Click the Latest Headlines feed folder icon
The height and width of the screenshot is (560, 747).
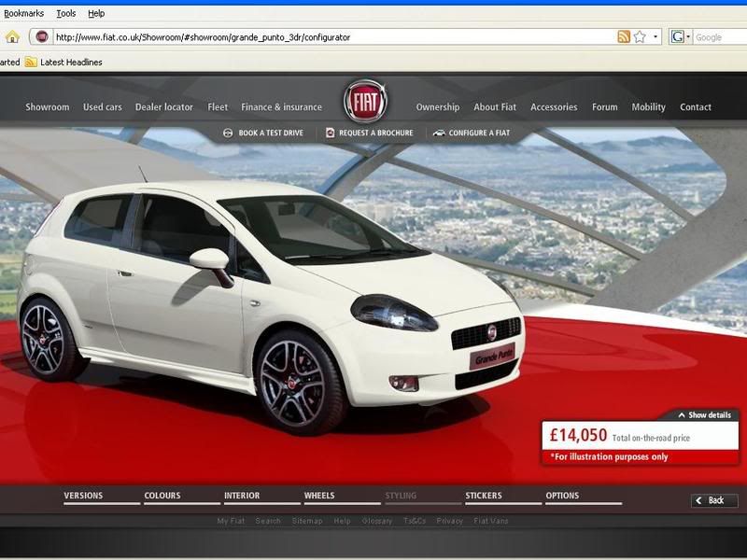tap(31, 62)
